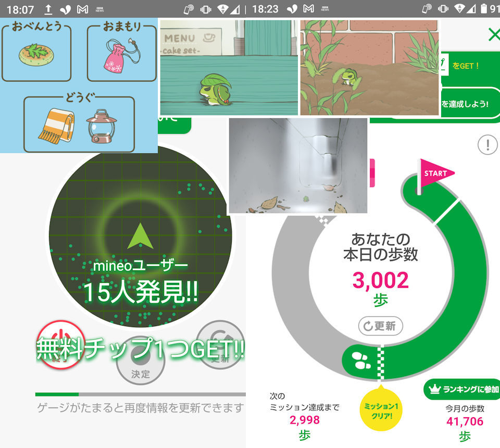Tap the battery status icon
Viewport: 500px width, 448px height.
click(x=484, y=9)
